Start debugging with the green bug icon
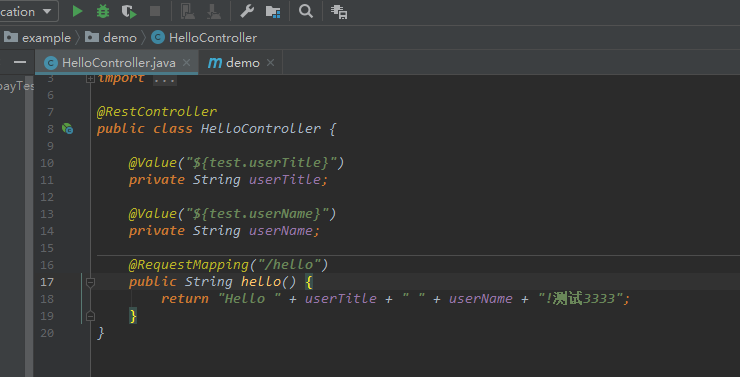The width and height of the screenshot is (740, 377). pyautogui.click(x=102, y=11)
